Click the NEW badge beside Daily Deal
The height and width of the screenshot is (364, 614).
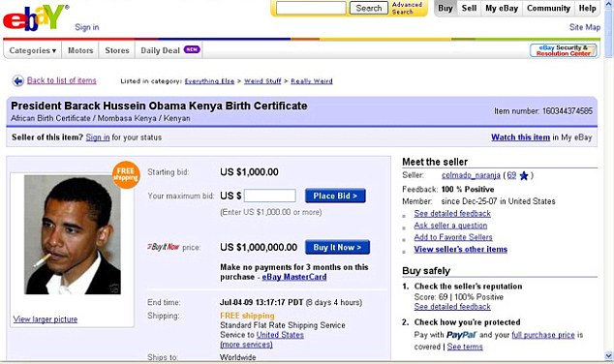click(192, 49)
